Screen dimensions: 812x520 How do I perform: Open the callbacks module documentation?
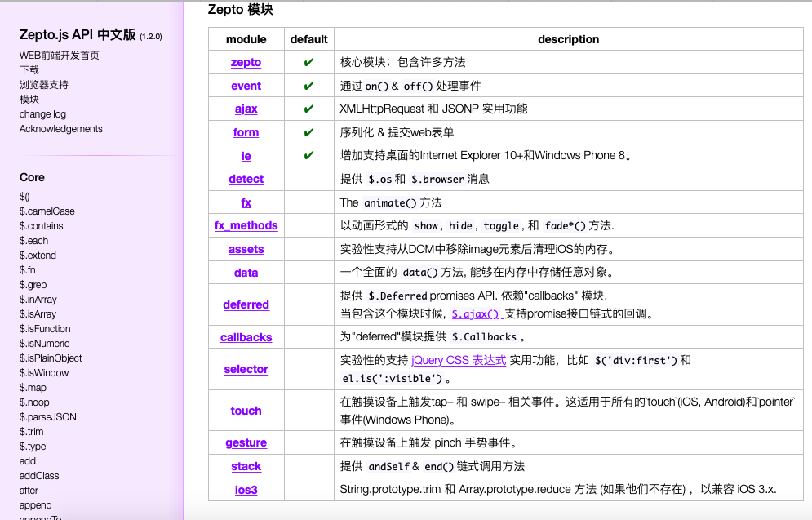pyautogui.click(x=246, y=337)
